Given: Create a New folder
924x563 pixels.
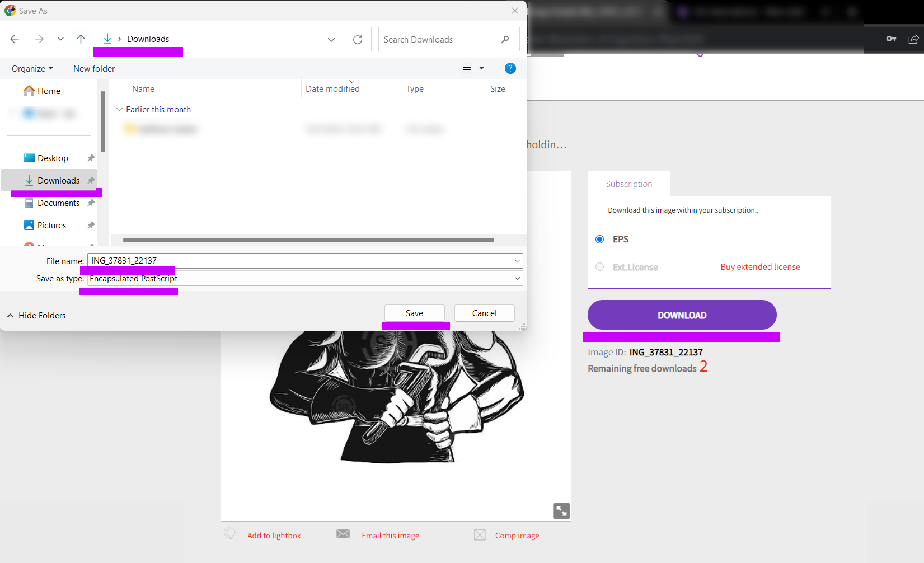Looking at the screenshot, I should 94,69.
